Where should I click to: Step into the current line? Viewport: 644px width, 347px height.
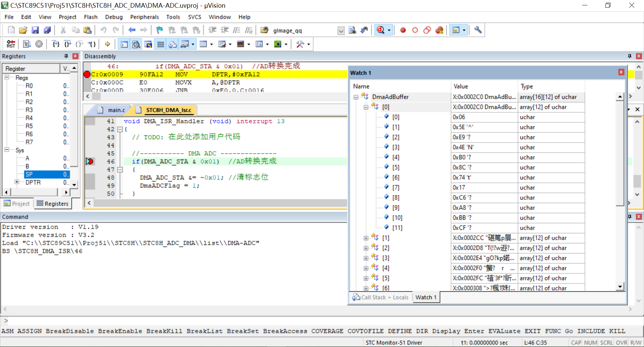(56, 44)
